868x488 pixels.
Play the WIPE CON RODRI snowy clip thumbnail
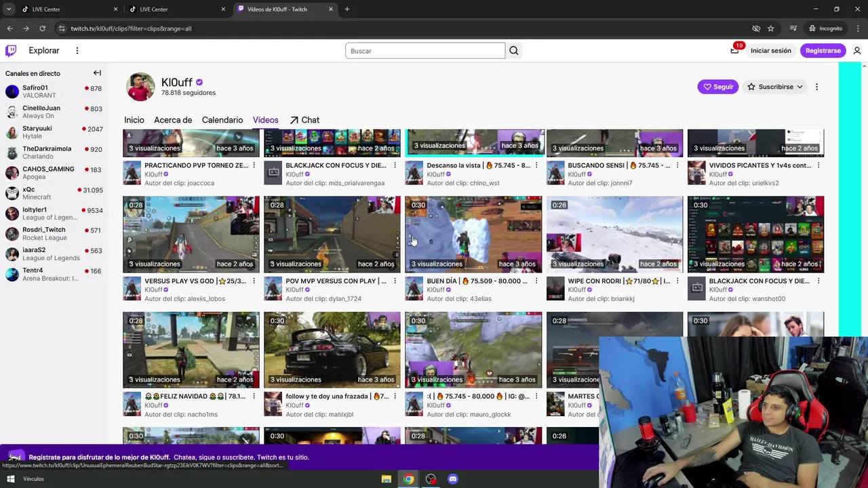614,235
